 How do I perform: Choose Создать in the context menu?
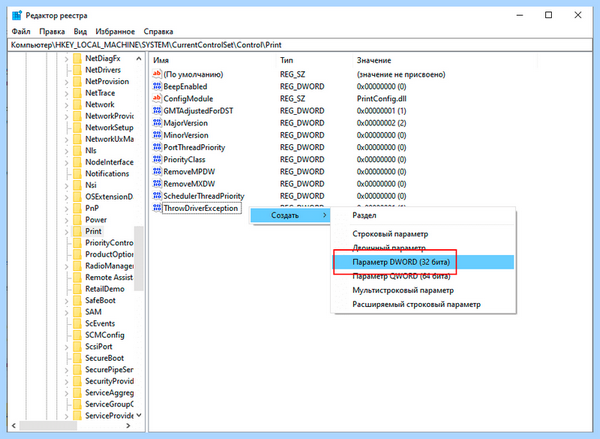click(290, 215)
